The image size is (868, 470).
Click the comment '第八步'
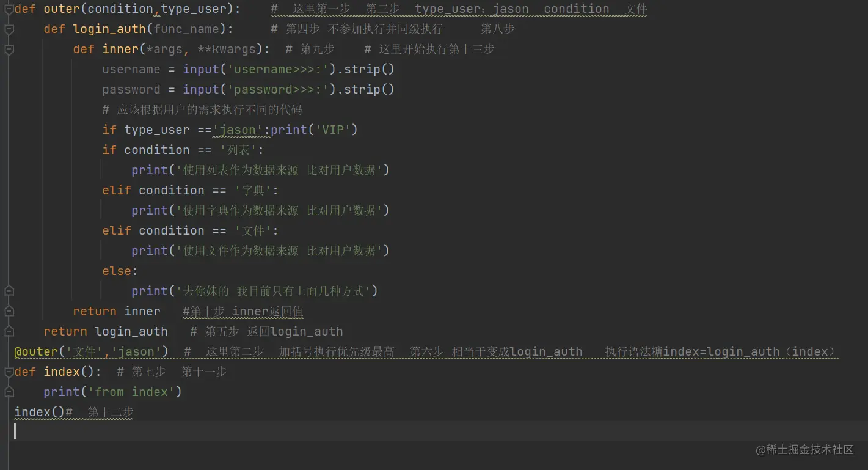coord(498,29)
